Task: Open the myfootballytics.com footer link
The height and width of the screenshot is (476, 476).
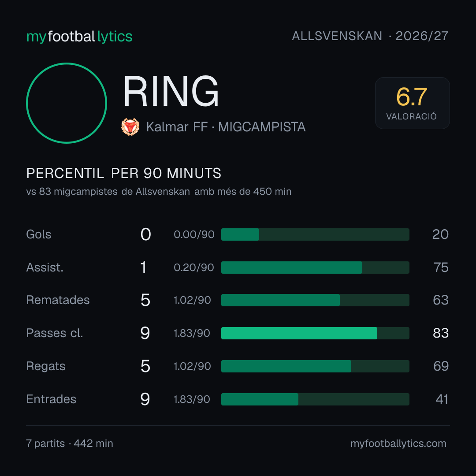Action: (398, 443)
